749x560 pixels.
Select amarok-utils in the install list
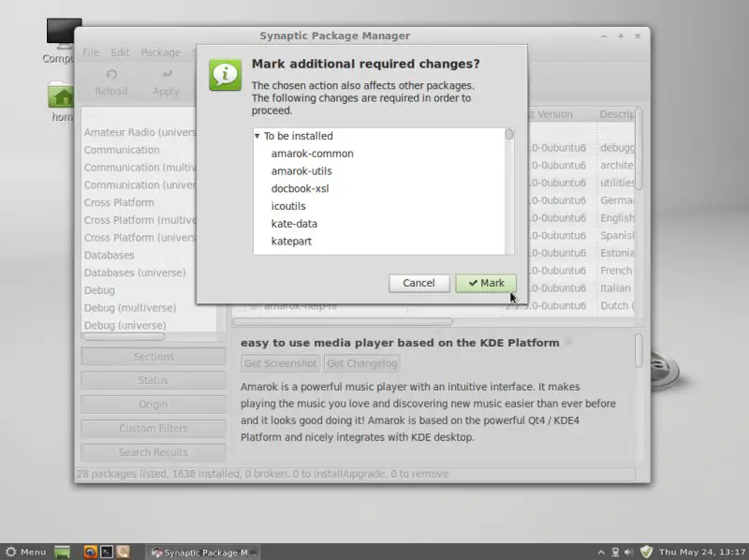pos(301,171)
